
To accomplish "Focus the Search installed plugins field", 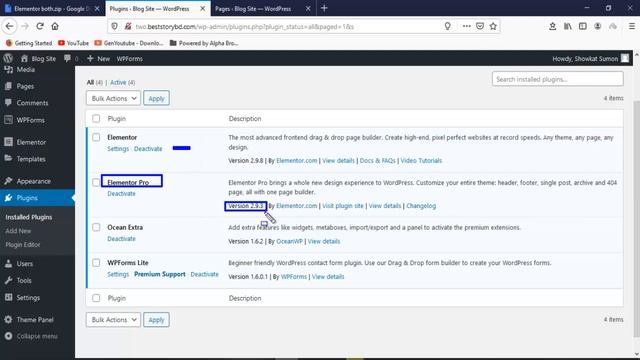I will point(558,79).
